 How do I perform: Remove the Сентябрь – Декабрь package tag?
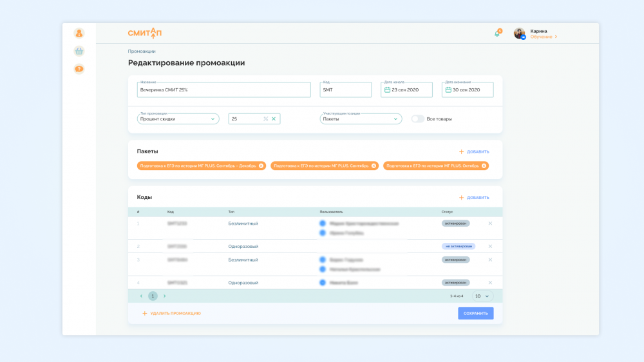[x=261, y=166]
